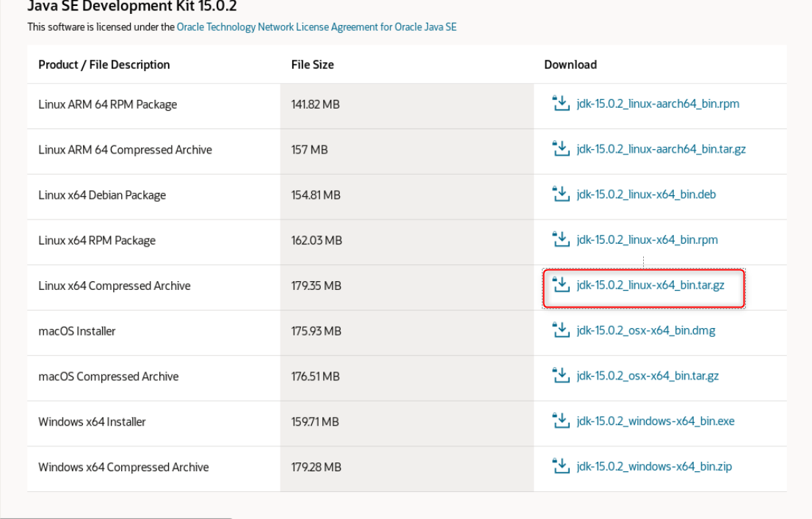Viewport: 812px width, 519px height.
Task: Click the 157 MB file size cell
Action: click(x=407, y=151)
